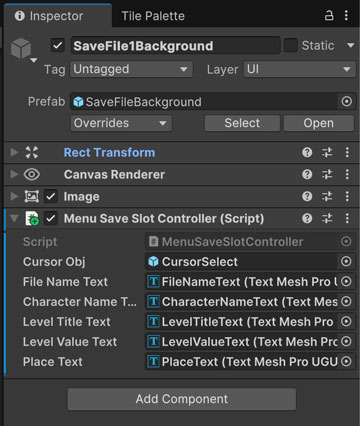360x426 pixels.
Task: Open Rect Transform more options menu
Action: [x=347, y=153]
